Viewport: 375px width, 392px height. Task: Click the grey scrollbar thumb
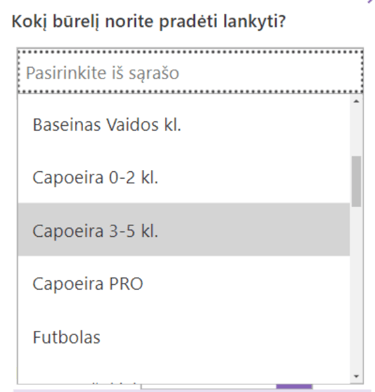(356, 181)
